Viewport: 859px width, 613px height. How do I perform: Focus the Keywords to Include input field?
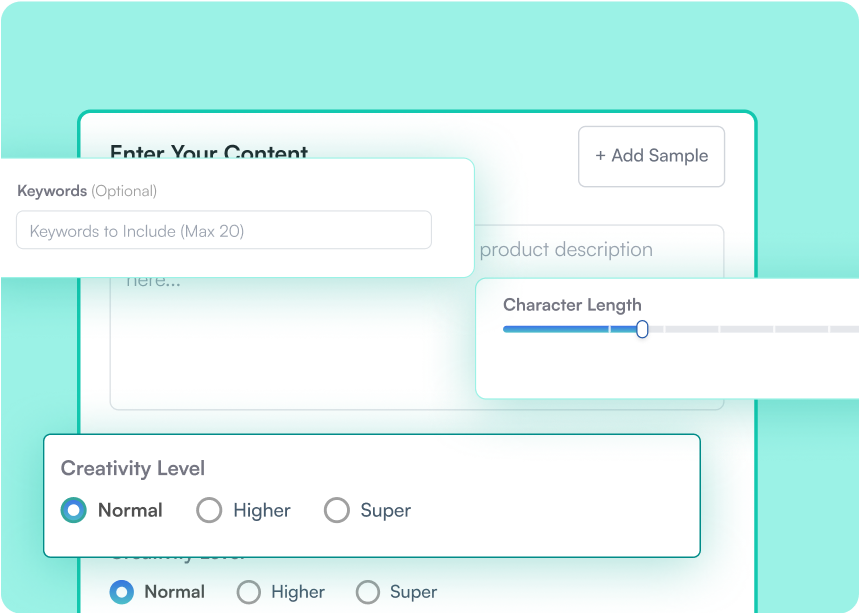coord(224,230)
